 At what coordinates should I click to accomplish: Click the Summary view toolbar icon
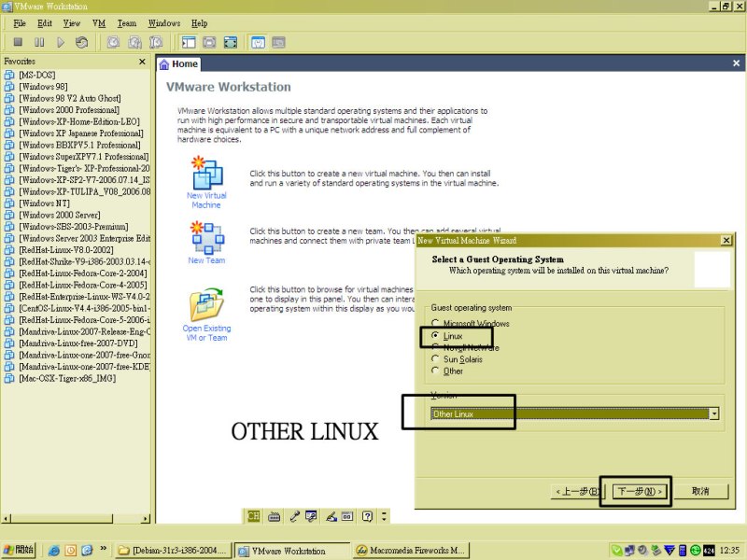[258, 42]
